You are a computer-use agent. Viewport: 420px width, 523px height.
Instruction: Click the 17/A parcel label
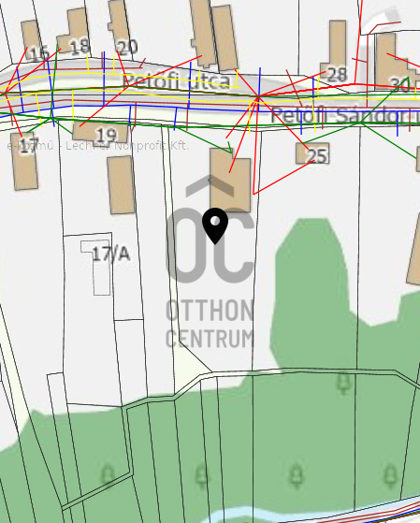click(x=110, y=254)
